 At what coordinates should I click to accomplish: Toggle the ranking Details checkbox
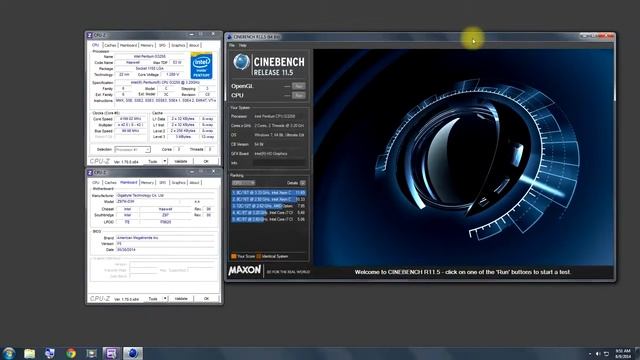pos(302,183)
